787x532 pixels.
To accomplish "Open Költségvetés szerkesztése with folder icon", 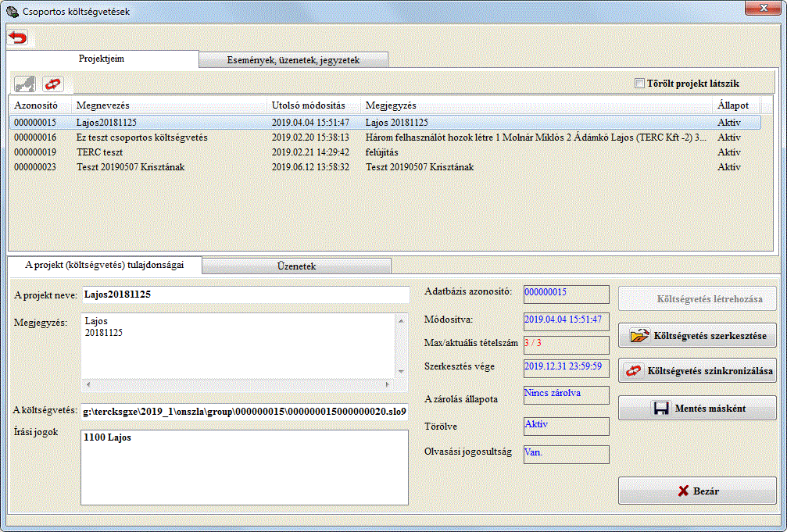I will tap(697, 337).
